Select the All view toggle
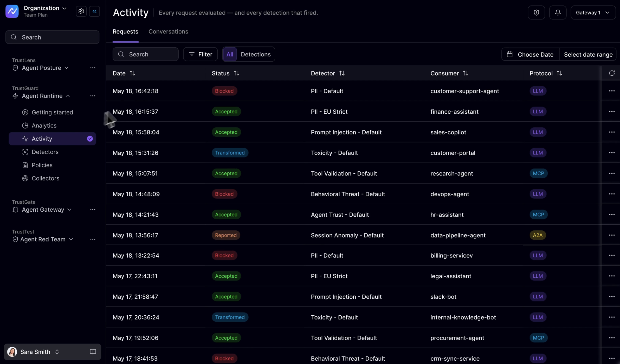This screenshot has height=364, width=620. pos(230,54)
